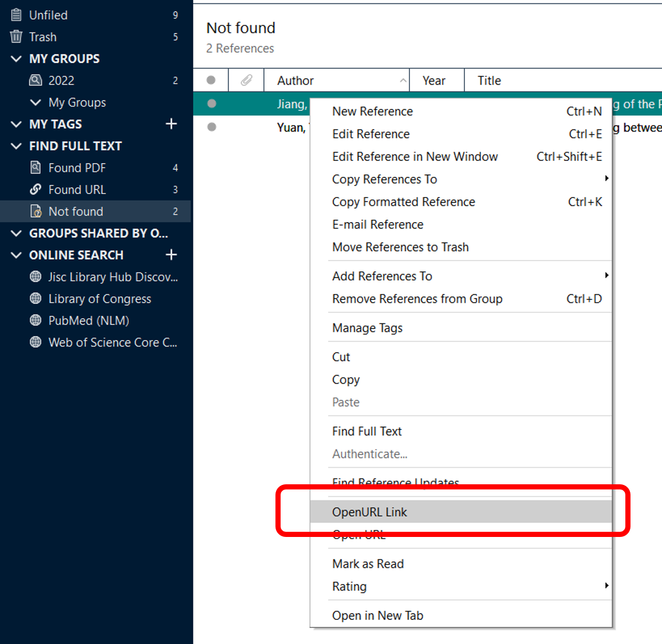This screenshot has width=662, height=644.
Task: Select Find Full Text menu entry
Action: tap(461, 431)
